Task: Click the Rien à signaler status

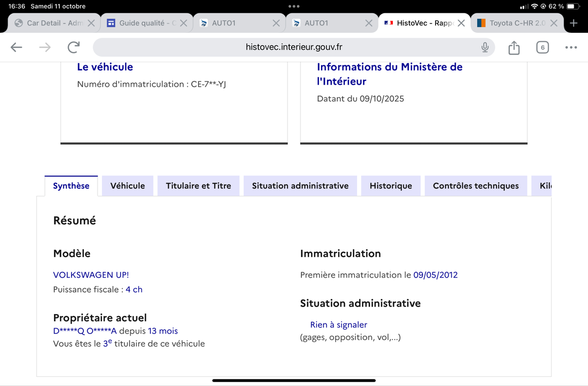Action: pos(339,325)
